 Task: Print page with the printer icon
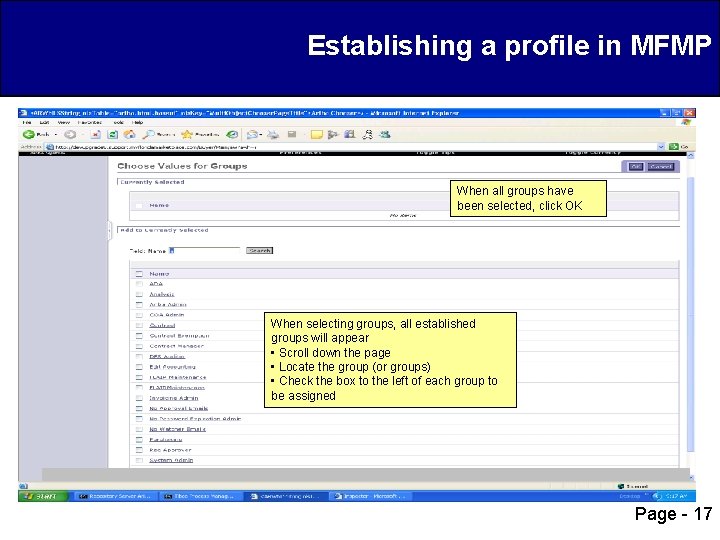pos(274,135)
